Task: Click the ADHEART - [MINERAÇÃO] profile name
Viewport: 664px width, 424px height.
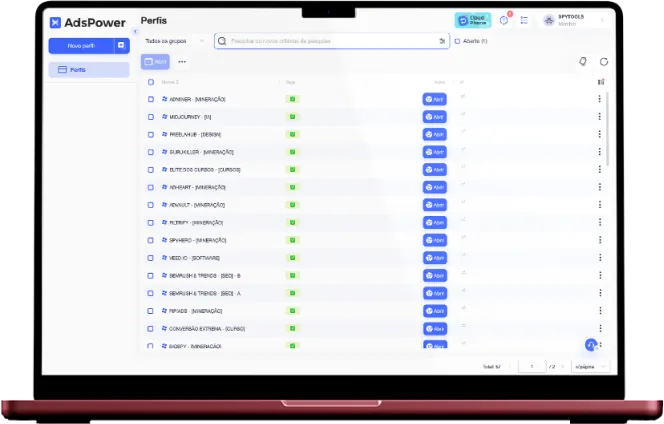Action: point(197,187)
